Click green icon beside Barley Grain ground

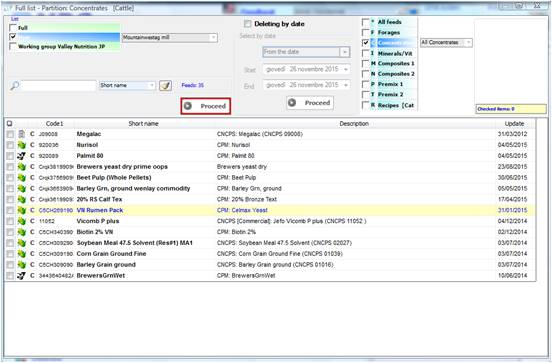pyautogui.click(x=21, y=265)
